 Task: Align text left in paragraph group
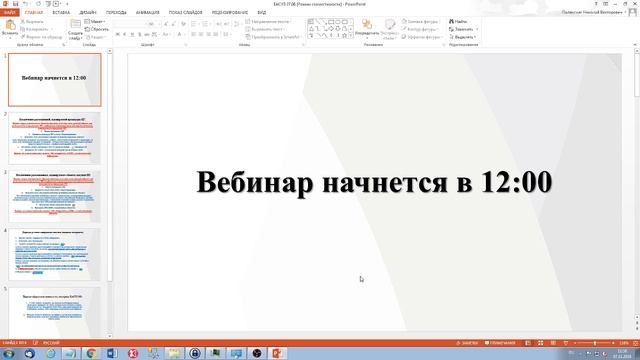[x=193, y=35]
